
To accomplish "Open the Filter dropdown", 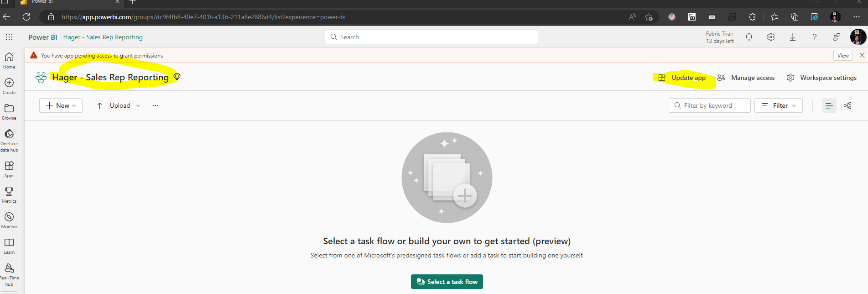I will [779, 105].
